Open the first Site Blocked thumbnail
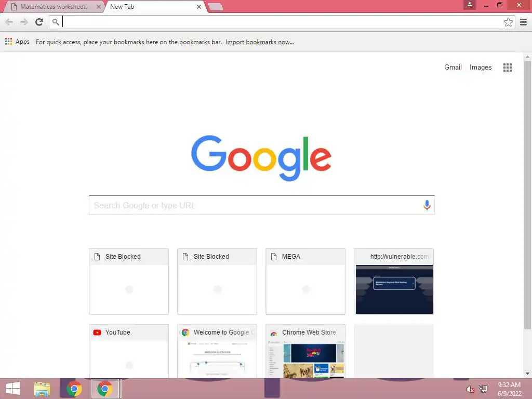 tap(129, 282)
